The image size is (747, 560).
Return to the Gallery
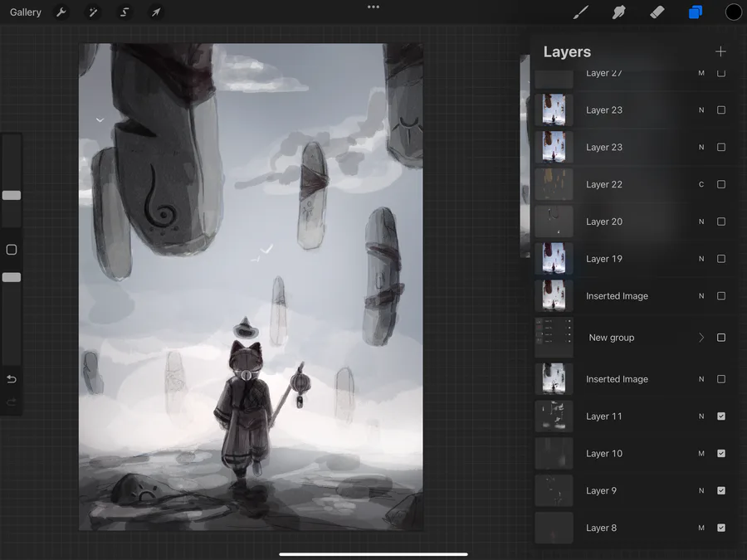[x=25, y=12]
